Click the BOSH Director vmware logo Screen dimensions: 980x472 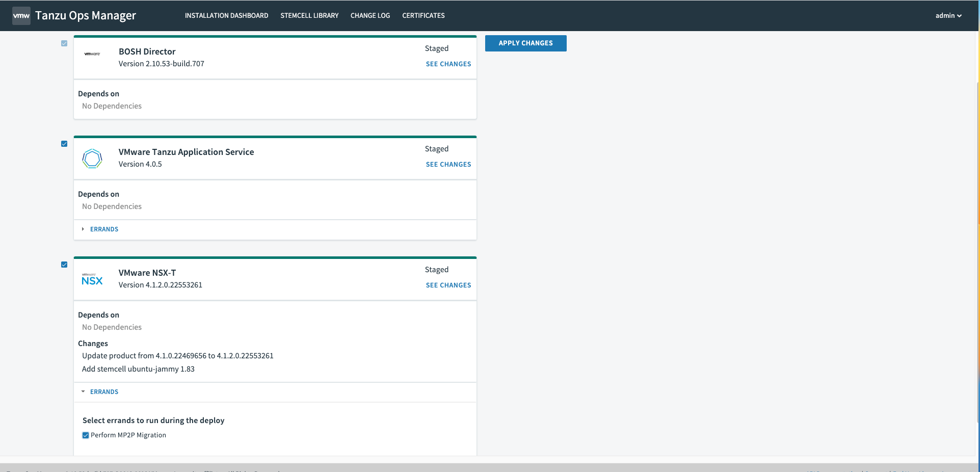click(92, 54)
